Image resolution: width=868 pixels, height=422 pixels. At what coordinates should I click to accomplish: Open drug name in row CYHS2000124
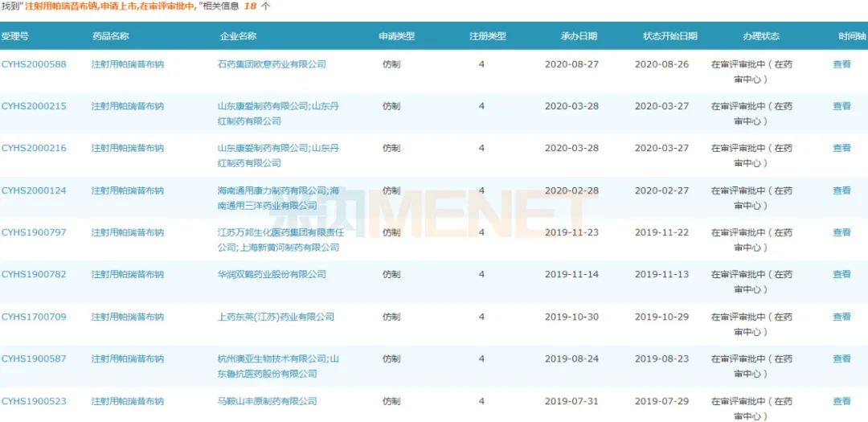click(x=128, y=191)
